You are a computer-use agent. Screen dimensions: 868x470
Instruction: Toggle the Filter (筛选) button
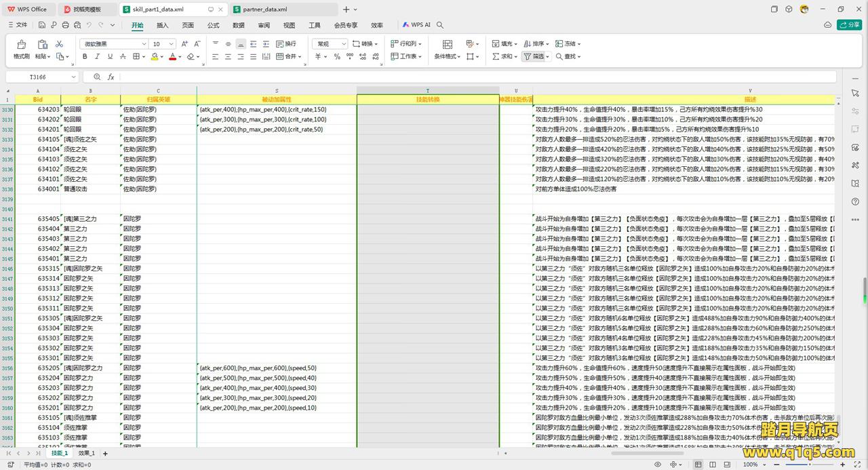[x=535, y=57]
